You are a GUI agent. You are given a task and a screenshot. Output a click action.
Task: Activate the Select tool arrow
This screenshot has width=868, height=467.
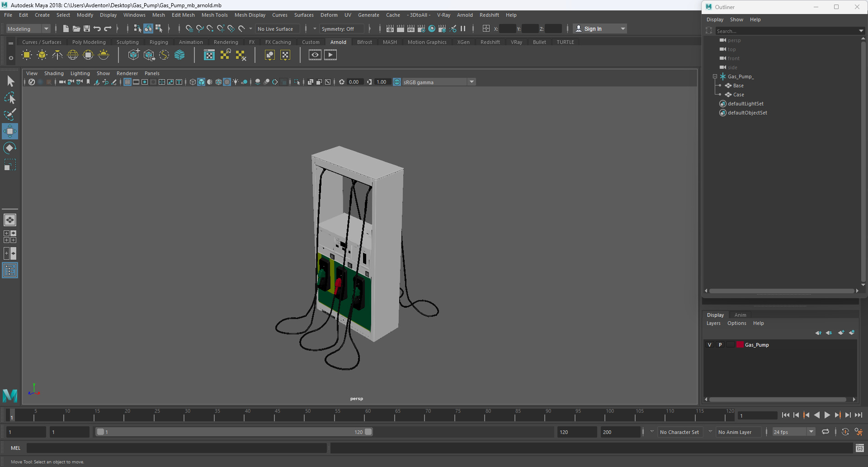click(x=10, y=81)
